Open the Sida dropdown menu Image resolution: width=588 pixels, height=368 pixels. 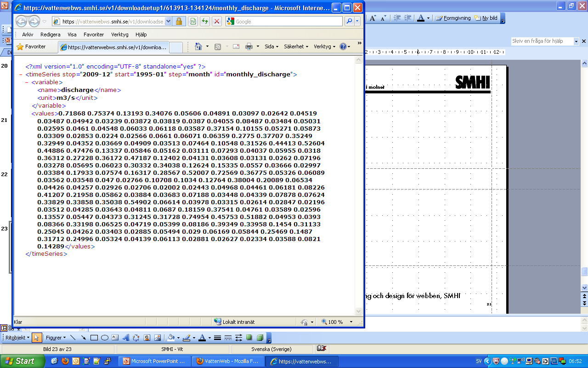(x=271, y=46)
